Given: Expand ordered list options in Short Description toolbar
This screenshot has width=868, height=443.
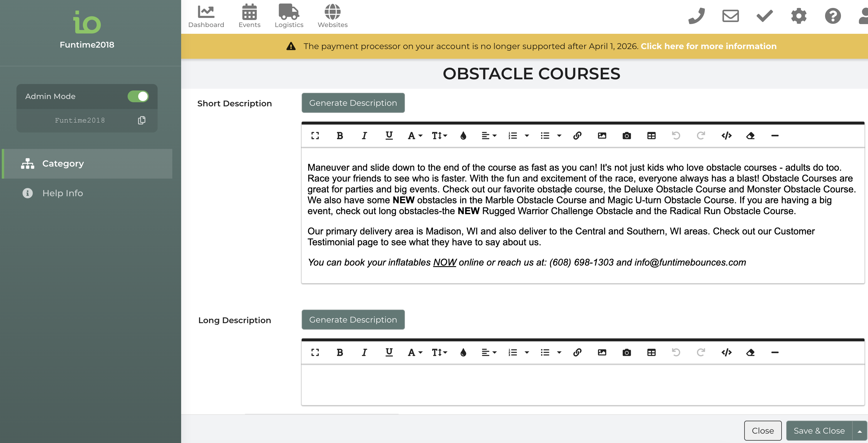Looking at the screenshot, I should [x=527, y=136].
